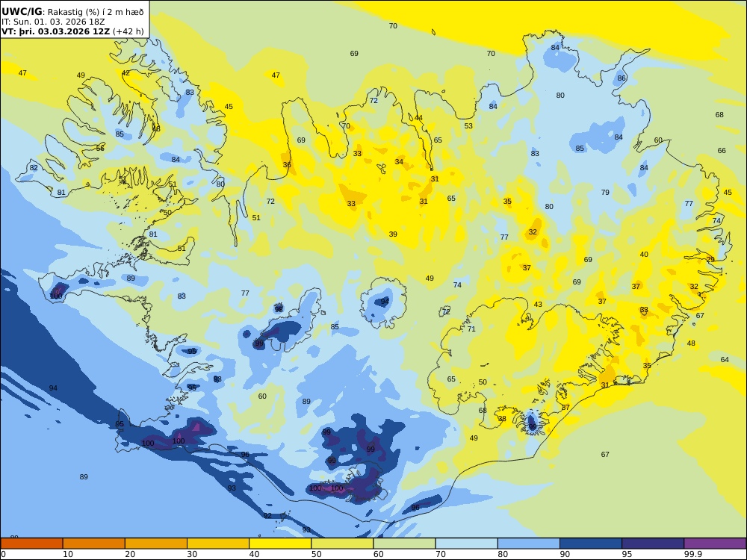Click the title 'UWC/IG: Rakastig (%) í 2 m hæð'

[x=72, y=12]
